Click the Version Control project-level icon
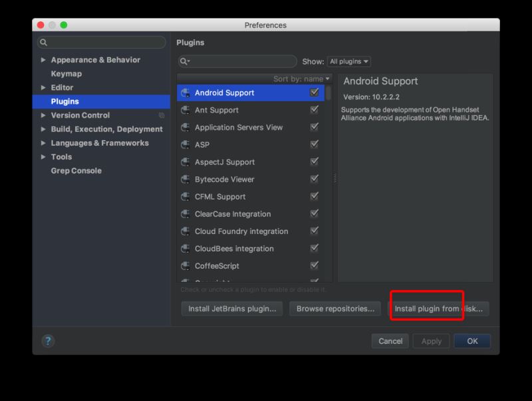This screenshot has height=401, width=532. pos(162,116)
